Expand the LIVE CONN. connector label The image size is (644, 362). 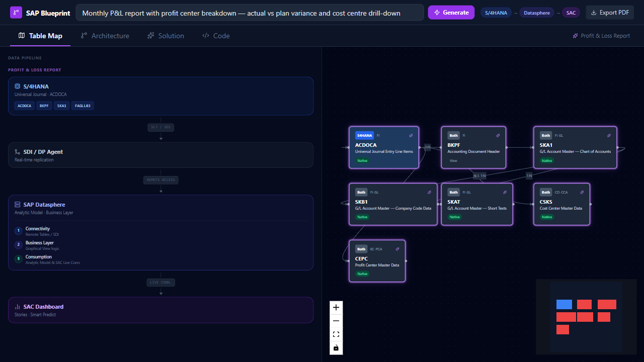coord(160,282)
